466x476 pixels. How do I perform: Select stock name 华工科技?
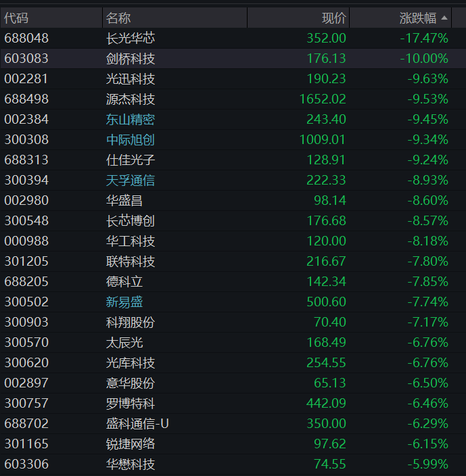pos(131,241)
